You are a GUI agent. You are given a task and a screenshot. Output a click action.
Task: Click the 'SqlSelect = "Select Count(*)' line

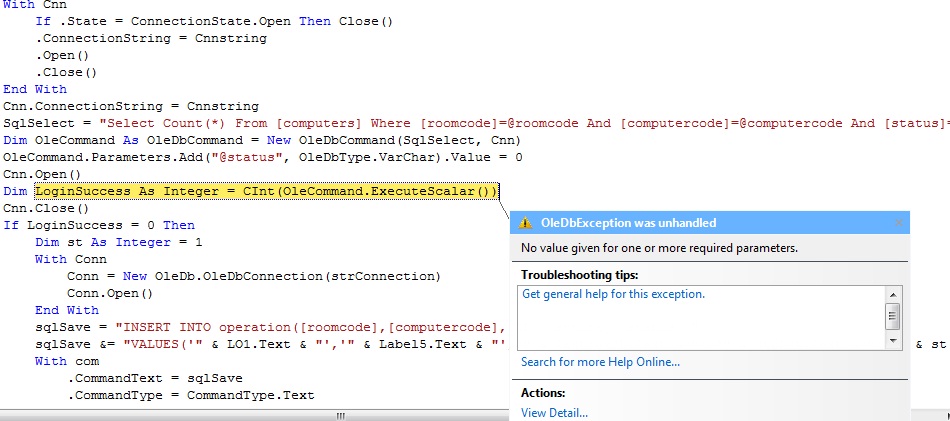(x=476, y=123)
